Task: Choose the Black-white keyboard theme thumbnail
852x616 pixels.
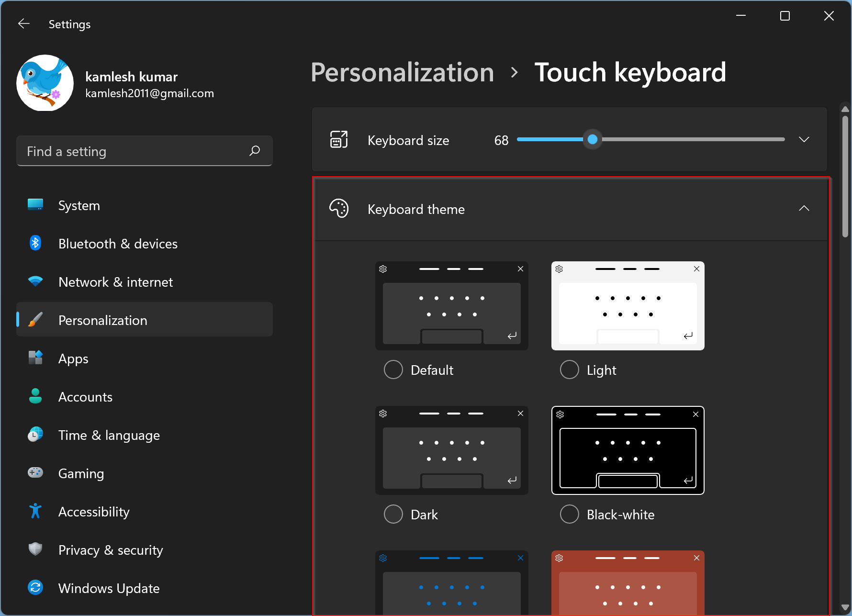Action: (x=628, y=450)
